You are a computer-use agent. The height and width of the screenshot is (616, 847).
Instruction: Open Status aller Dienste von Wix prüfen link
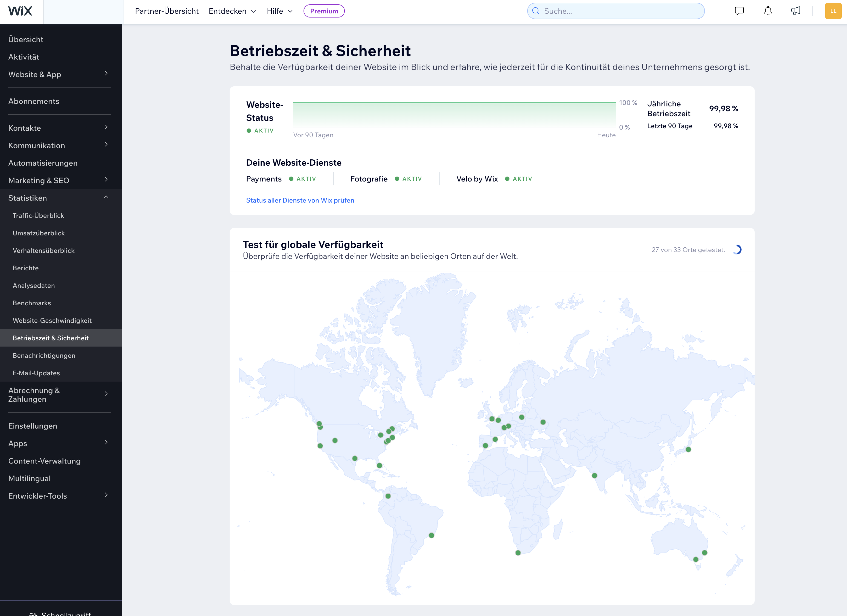300,200
